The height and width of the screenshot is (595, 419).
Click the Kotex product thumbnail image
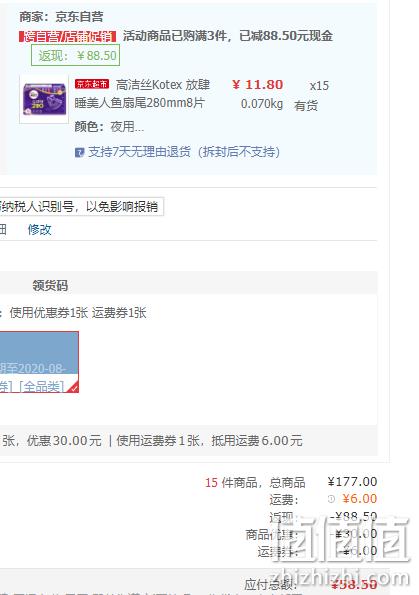(x=44, y=99)
